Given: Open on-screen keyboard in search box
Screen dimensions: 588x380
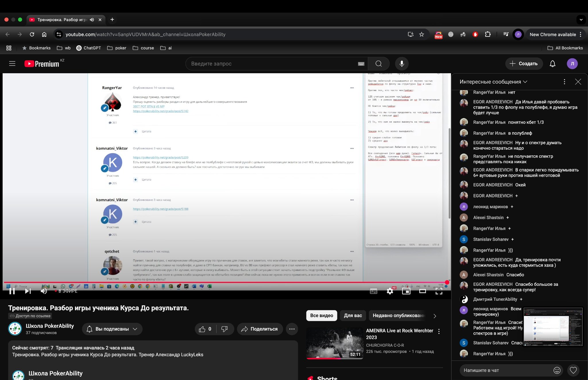Looking at the screenshot, I should (361, 64).
